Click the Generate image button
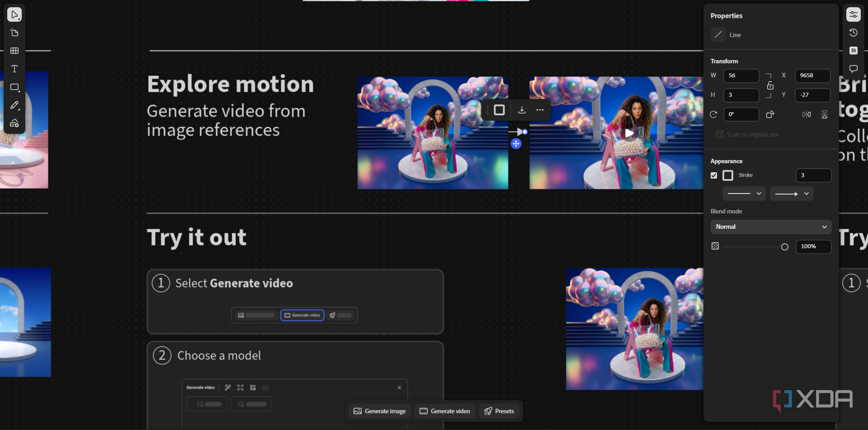 tap(380, 411)
